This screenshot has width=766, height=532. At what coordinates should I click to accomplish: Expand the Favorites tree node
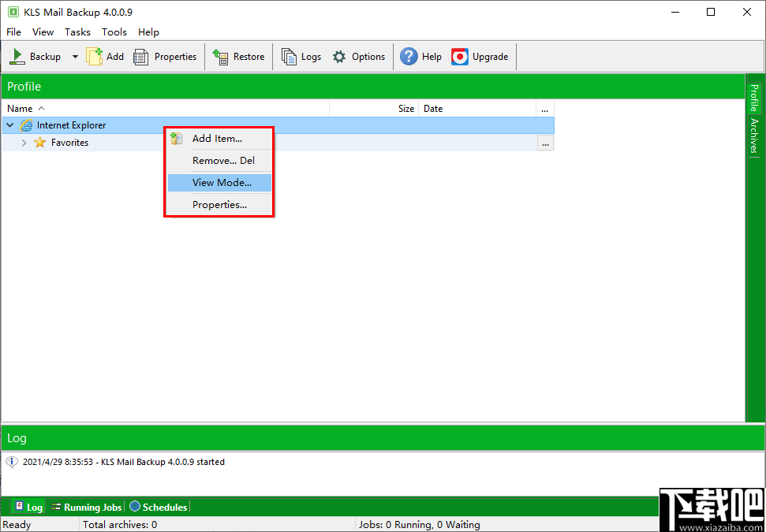22,143
